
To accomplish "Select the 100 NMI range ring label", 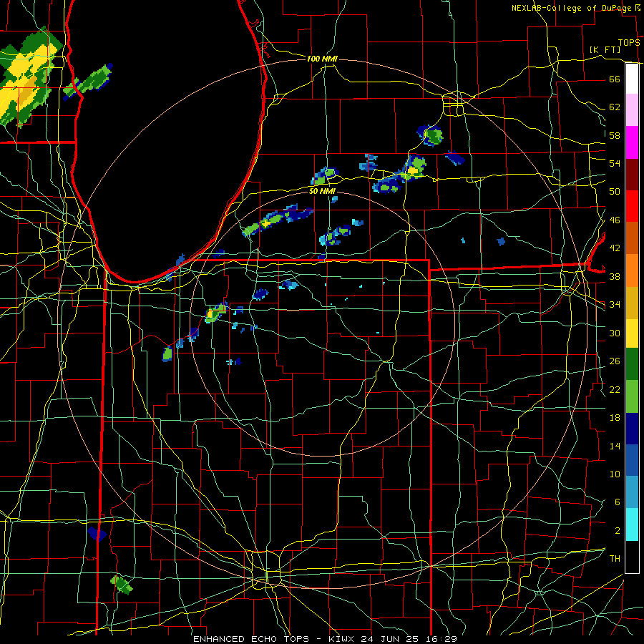I will [x=322, y=59].
